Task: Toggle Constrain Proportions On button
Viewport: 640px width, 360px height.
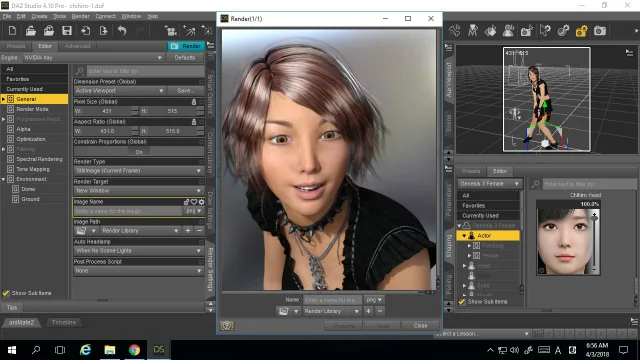Action: (x=139, y=151)
